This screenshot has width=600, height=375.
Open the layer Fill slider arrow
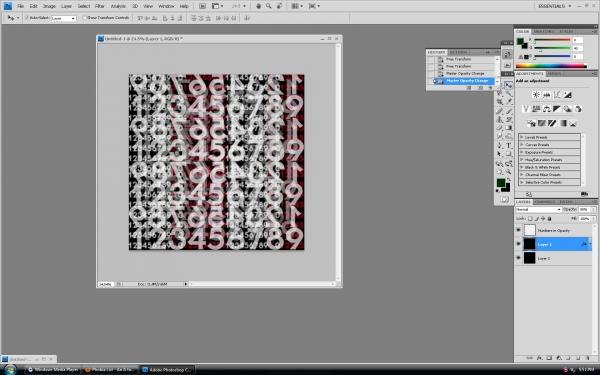593,218
